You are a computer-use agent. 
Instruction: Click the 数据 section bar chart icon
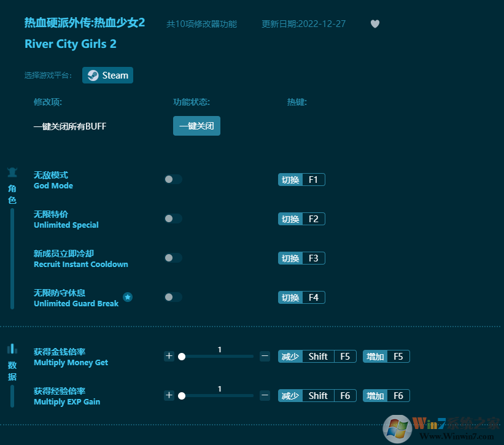12,349
